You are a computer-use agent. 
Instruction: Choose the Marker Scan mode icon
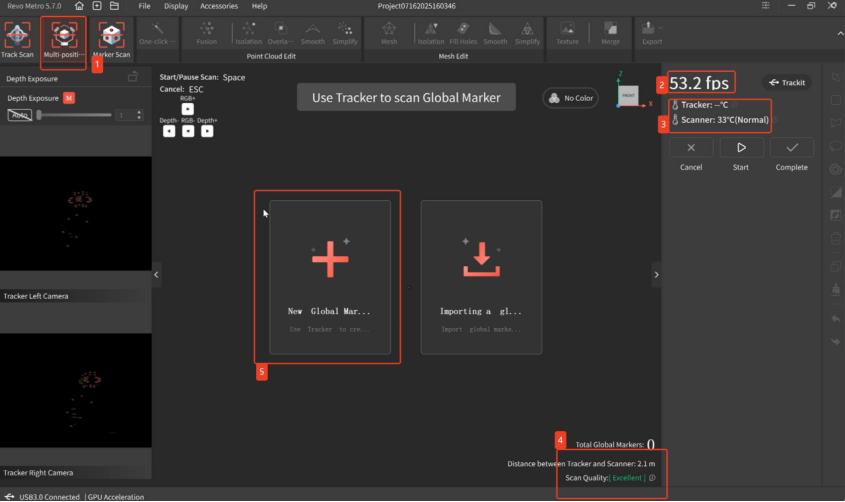111,37
